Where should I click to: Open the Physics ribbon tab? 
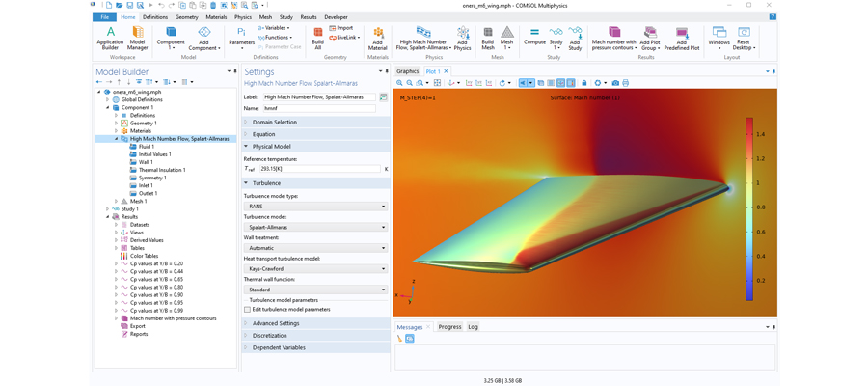(x=242, y=17)
